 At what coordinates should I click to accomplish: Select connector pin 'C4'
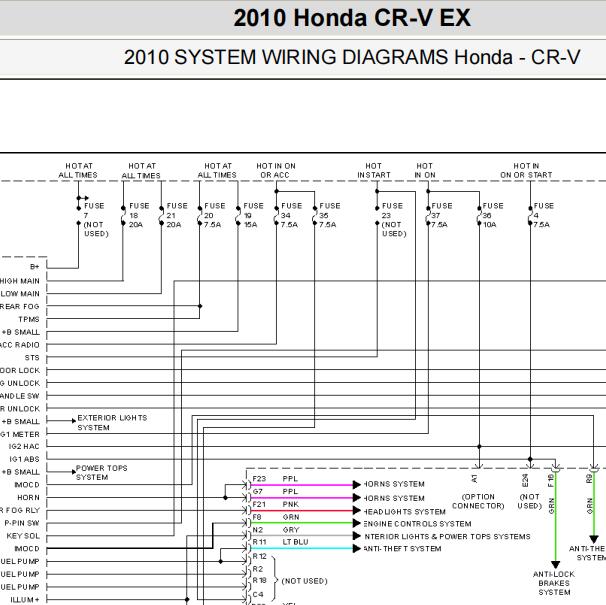(258, 594)
